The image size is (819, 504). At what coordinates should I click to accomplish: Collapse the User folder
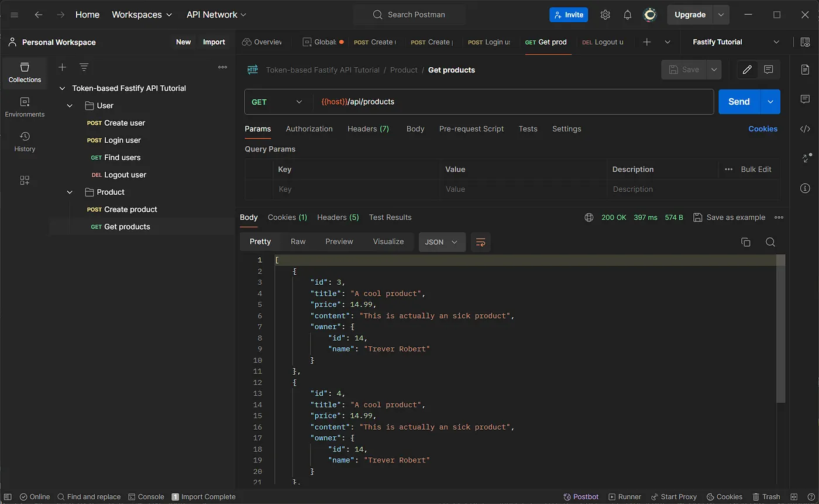(x=70, y=106)
